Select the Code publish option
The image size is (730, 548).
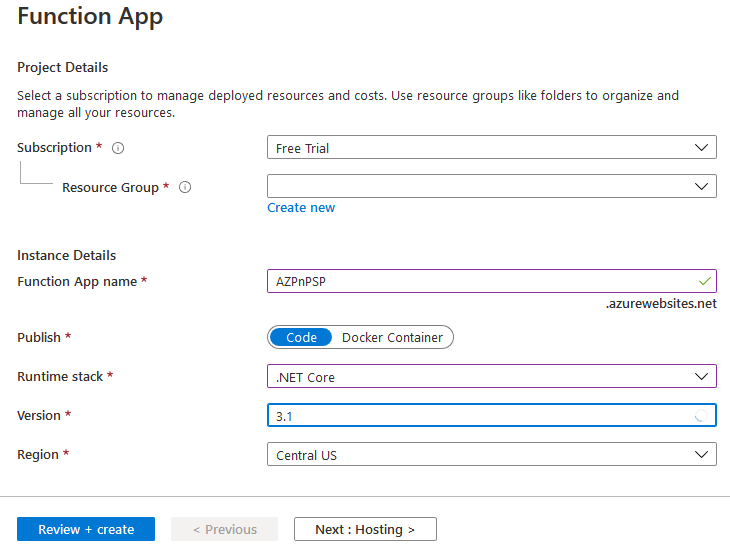point(301,337)
